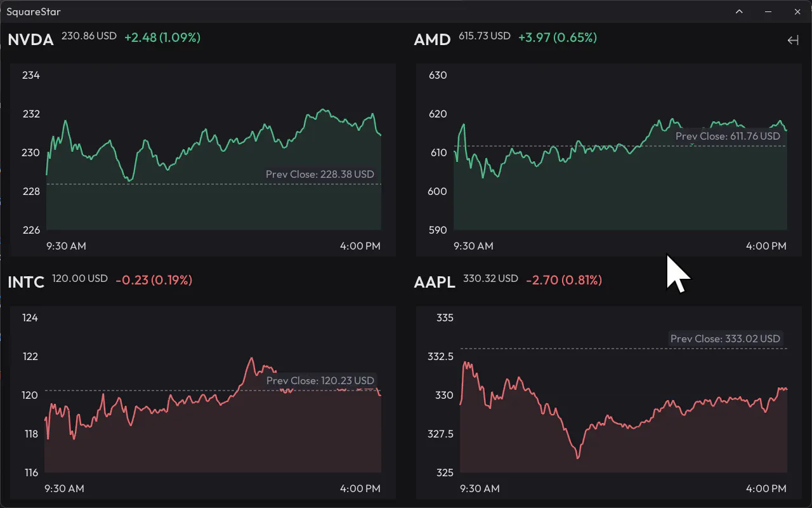Image resolution: width=812 pixels, height=508 pixels.
Task: Select the AMD ticker symbol
Action: coord(432,40)
